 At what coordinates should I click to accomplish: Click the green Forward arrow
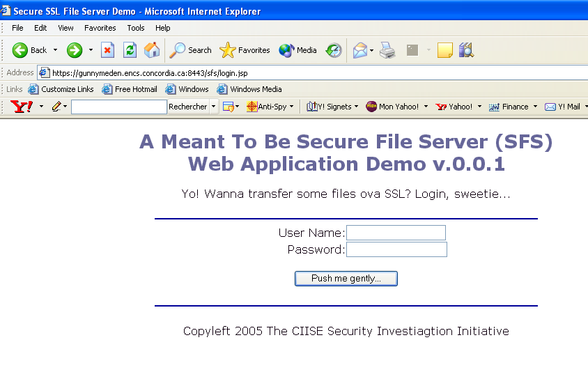(x=75, y=50)
